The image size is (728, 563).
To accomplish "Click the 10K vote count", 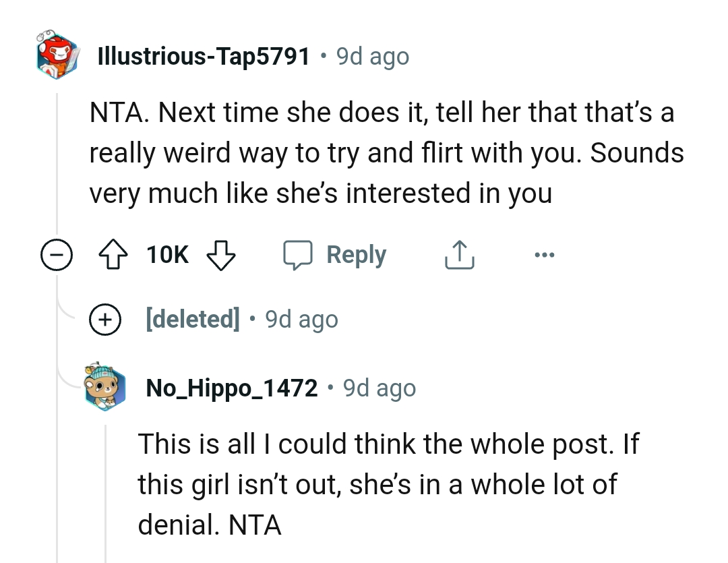I will click(x=166, y=254).
